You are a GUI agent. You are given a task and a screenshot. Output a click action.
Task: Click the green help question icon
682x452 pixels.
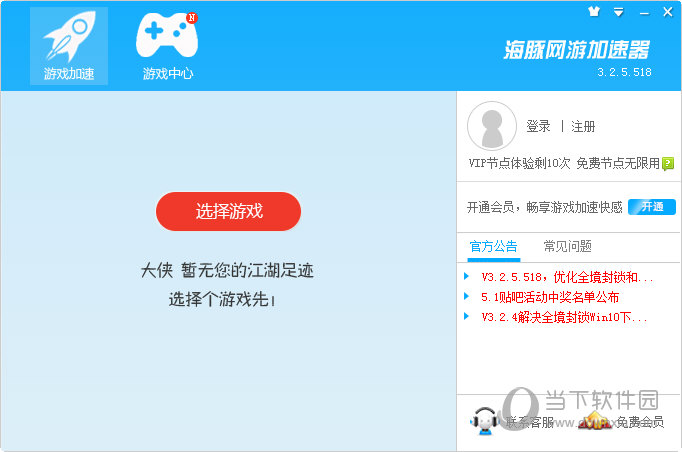coord(668,164)
